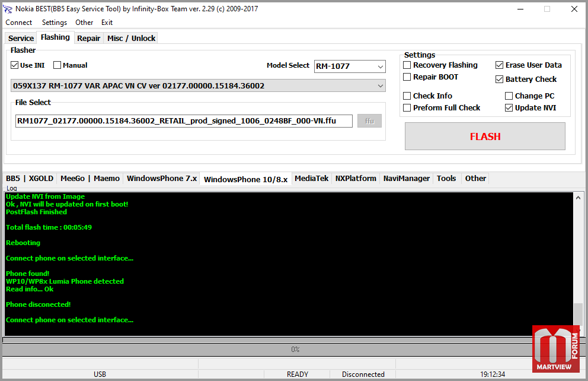Open the Settings menu

pyautogui.click(x=55, y=23)
